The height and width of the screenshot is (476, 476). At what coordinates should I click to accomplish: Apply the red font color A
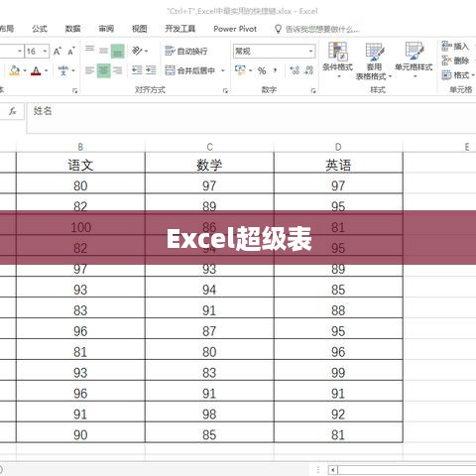click(36, 70)
